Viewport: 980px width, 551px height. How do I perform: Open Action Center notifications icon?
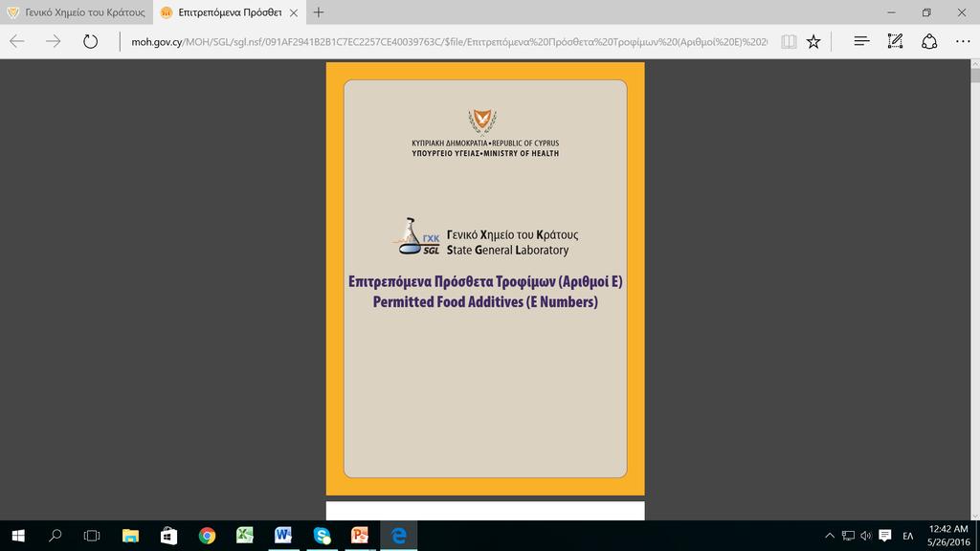coord(885,536)
